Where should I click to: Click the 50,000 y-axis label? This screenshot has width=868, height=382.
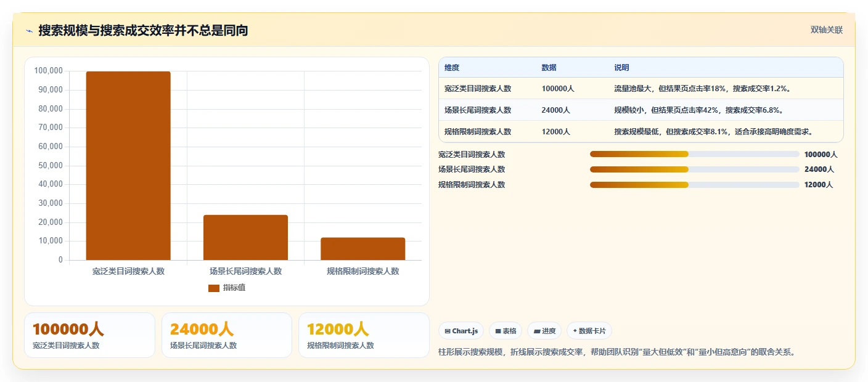(51, 165)
